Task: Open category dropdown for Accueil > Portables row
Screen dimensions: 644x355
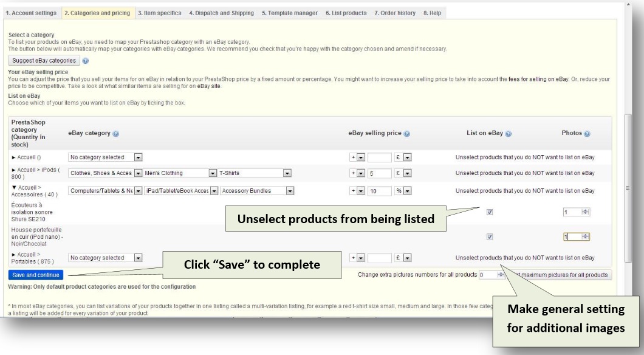Action: (105, 258)
